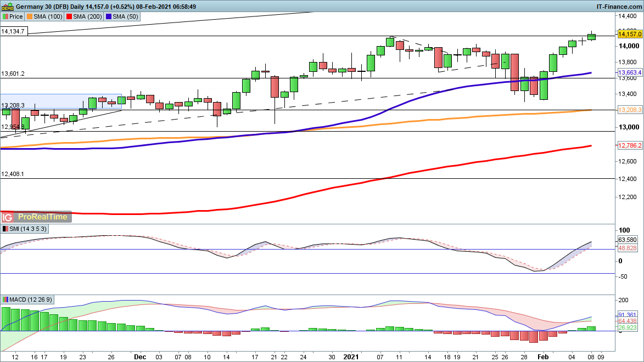This screenshot has height=362, width=644.
Task: Click the 13,663.4 SMA value tag
Action: pyautogui.click(x=630, y=73)
